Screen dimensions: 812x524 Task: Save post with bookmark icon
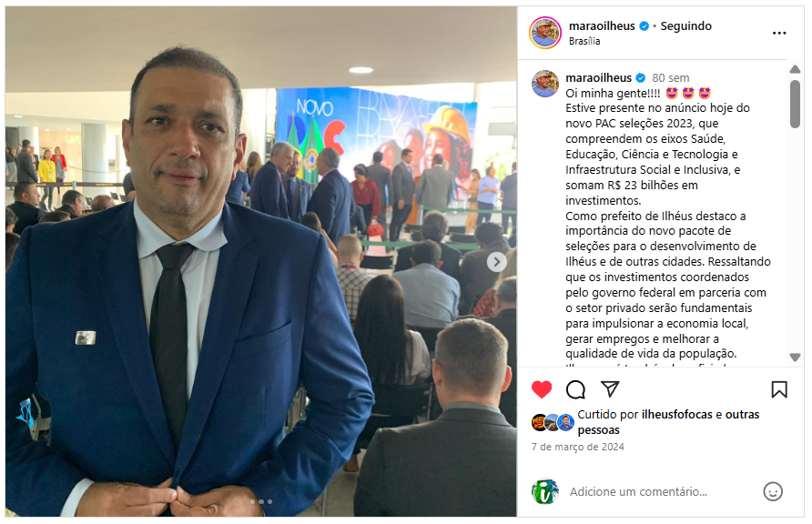[x=779, y=389]
